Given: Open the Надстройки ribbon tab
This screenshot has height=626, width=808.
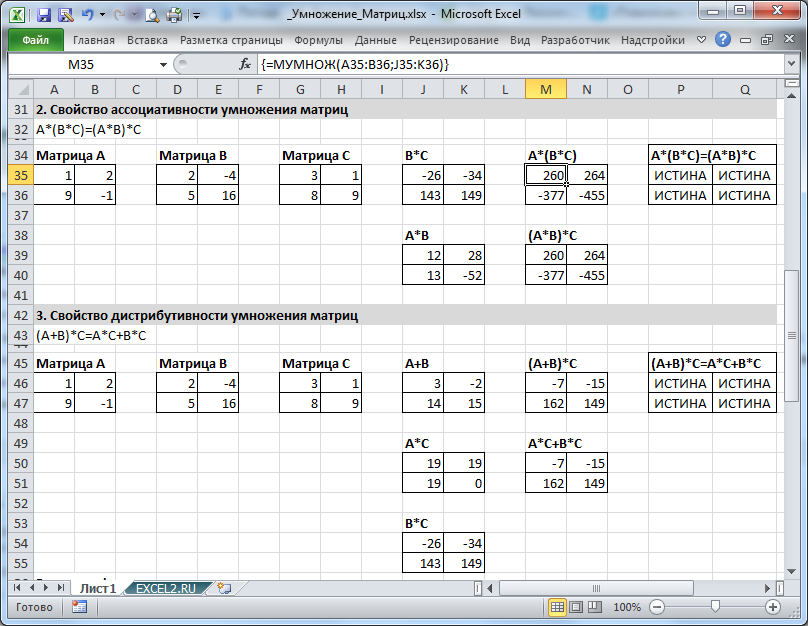Looking at the screenshot, I should click(652, 40).
